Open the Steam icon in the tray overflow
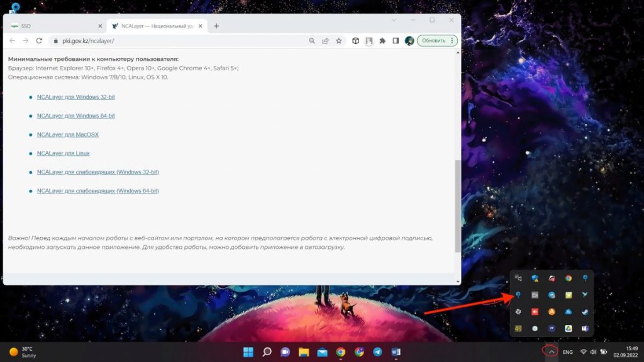This screenshot has width=644, height=362. pos(585,312)
